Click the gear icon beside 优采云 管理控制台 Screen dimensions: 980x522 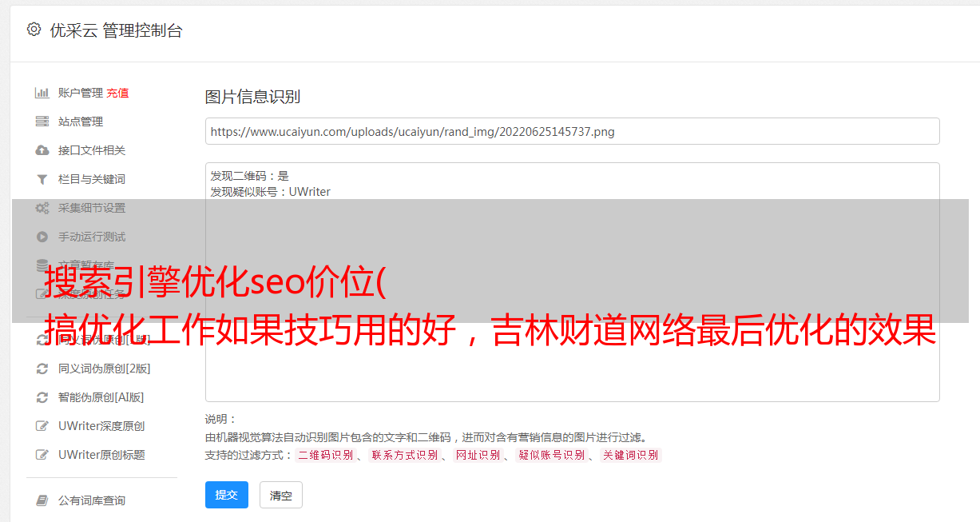coord(34,30)
